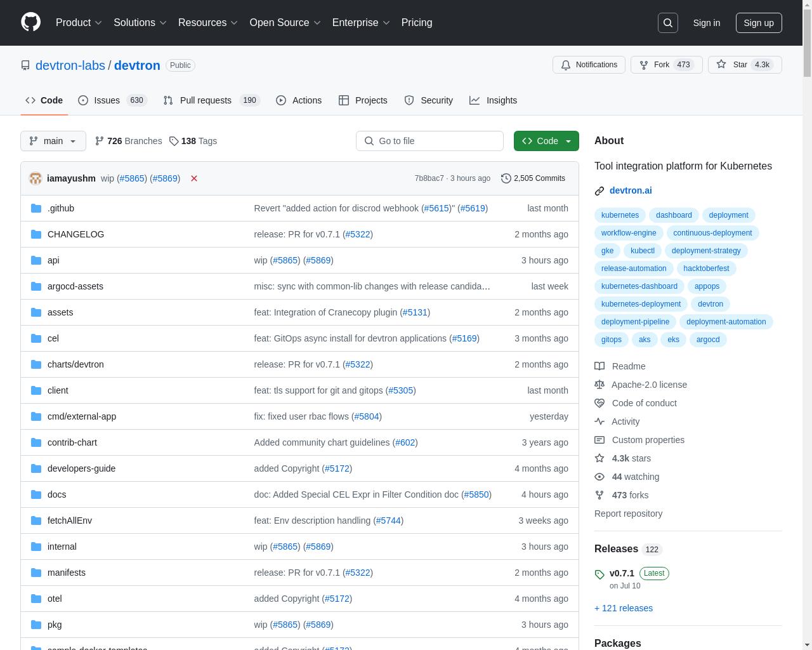Click the argocd-assets folder icon

coord(36,286)
